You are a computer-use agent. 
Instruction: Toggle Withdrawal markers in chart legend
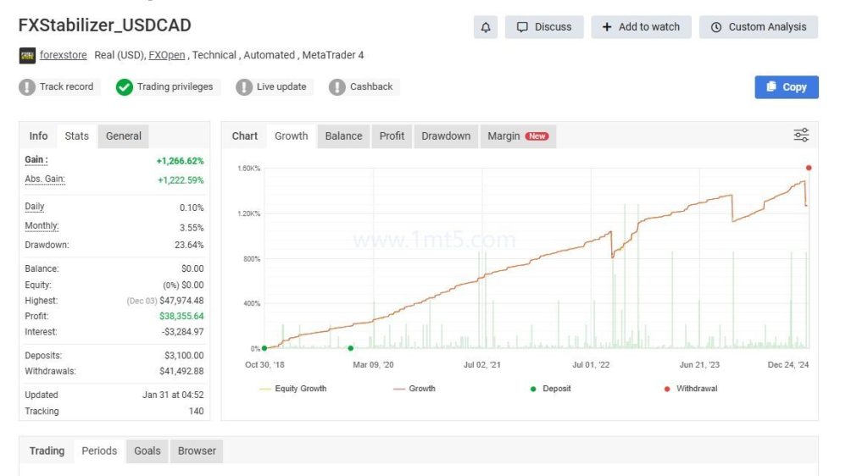pos(691,389)
